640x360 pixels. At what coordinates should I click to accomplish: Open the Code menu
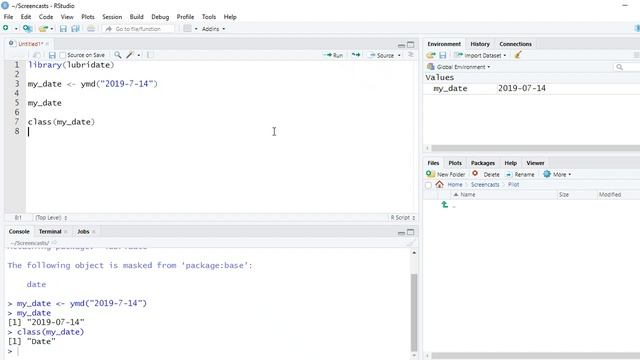coord(46,17)
